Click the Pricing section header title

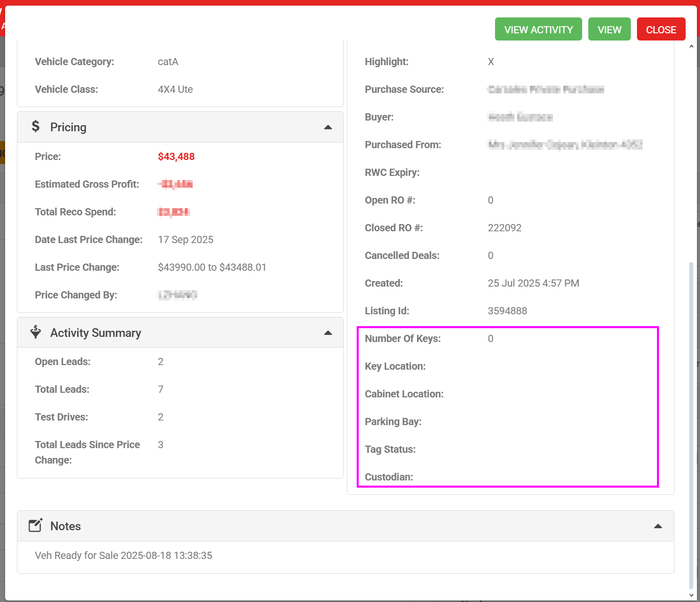(68, 127)
